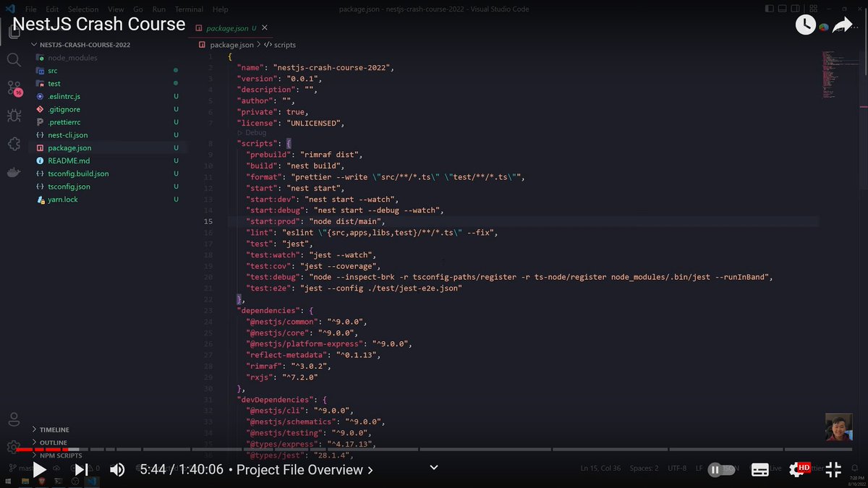Open VS Code from the taskbar
Image resolution: width=868 pixels, height=488 pixels.
coord(92,481)
